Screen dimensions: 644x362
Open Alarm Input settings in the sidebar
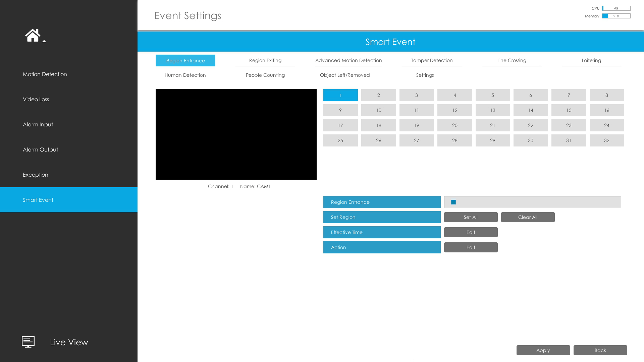[38, 124]
